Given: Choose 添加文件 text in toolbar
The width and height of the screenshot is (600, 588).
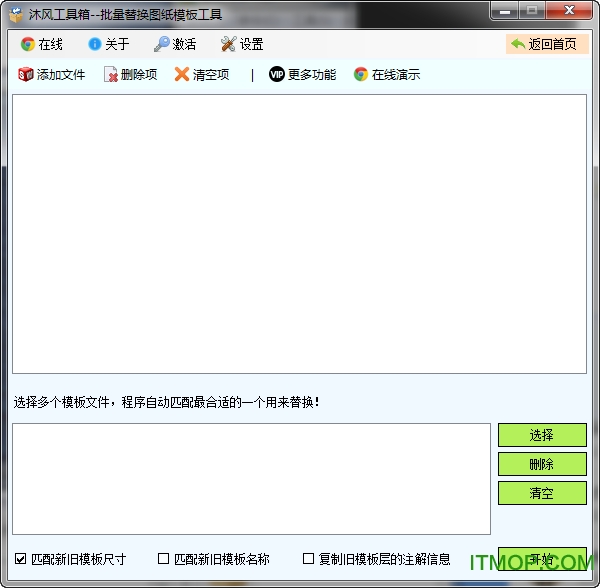Looking at the screenshot, I should [61, 75].
